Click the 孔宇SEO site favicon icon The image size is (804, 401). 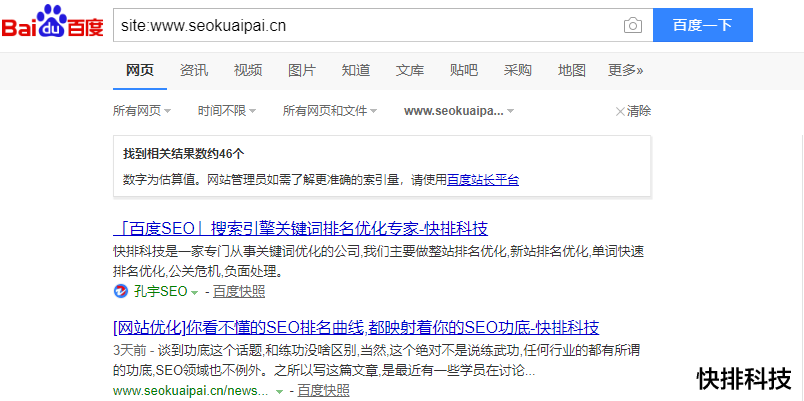[120, 292]
